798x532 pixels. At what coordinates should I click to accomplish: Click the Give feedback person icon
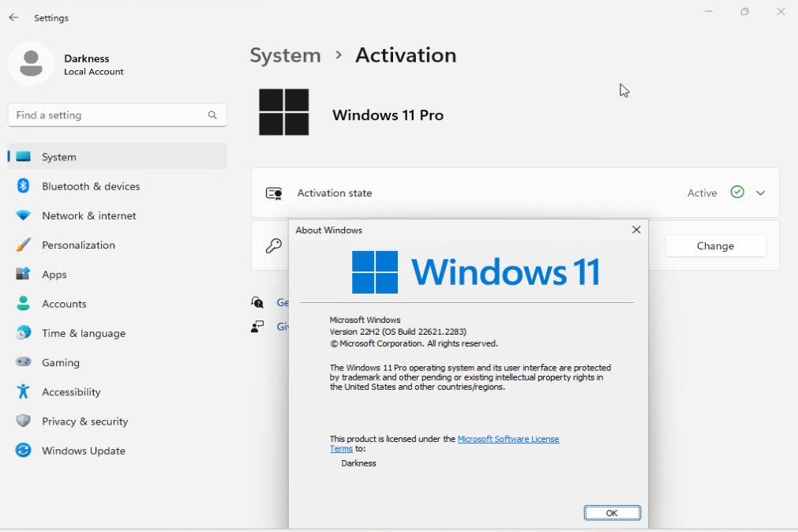pyautogui.click(x=257, y=326)
